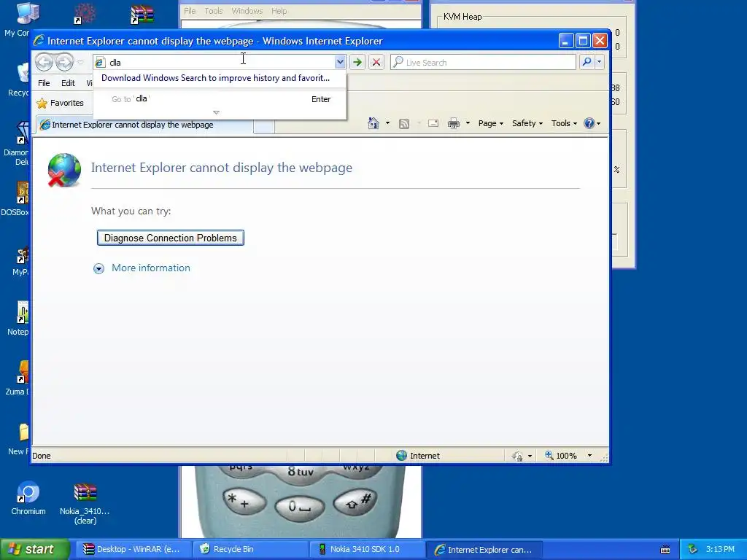Image resolution: width=747 pixels, height=560 pixels.
Task: Click Diagnose Connection Problems button
Action: click(x=171, y=238)
